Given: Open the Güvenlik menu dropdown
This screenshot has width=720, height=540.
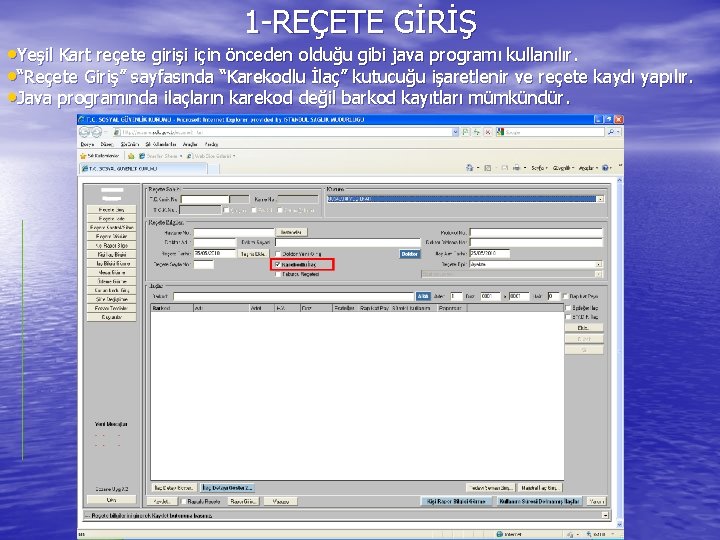Looking at the screenshot, I should (563, 168).
